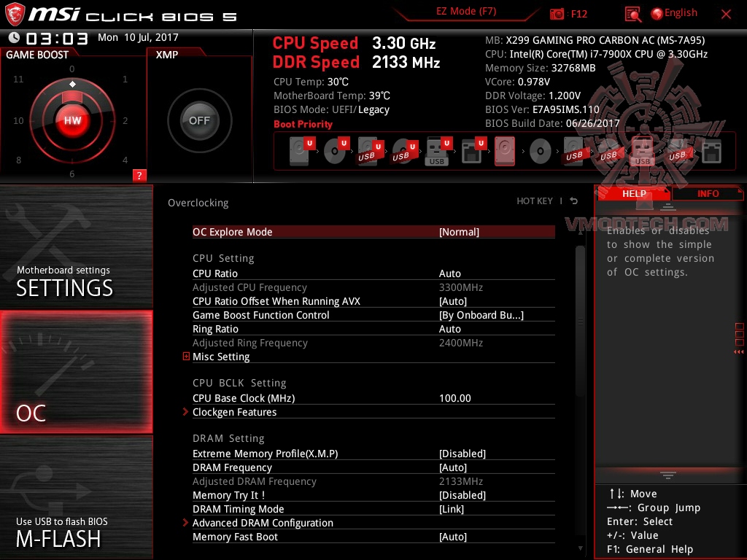The width and height of the screenshot is (747, 560).
Task: Switch to the HELP tab
Action: [x=634, y=194]
